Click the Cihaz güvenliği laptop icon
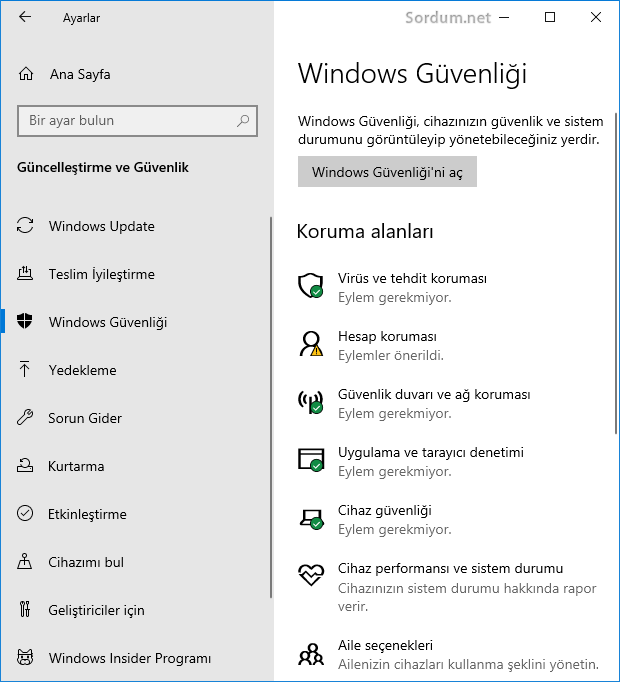Screen dimensions: 620x682 coord(311,518)
